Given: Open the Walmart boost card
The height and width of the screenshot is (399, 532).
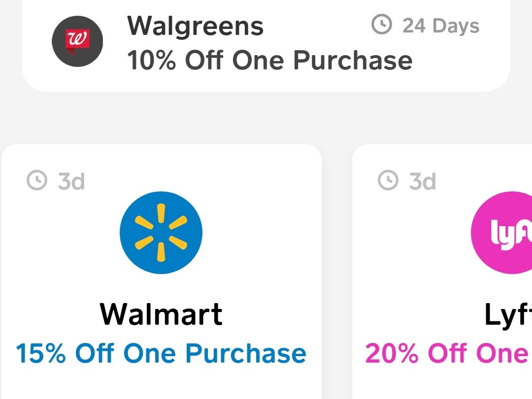Looking at the screenshot, I should 161,272.
